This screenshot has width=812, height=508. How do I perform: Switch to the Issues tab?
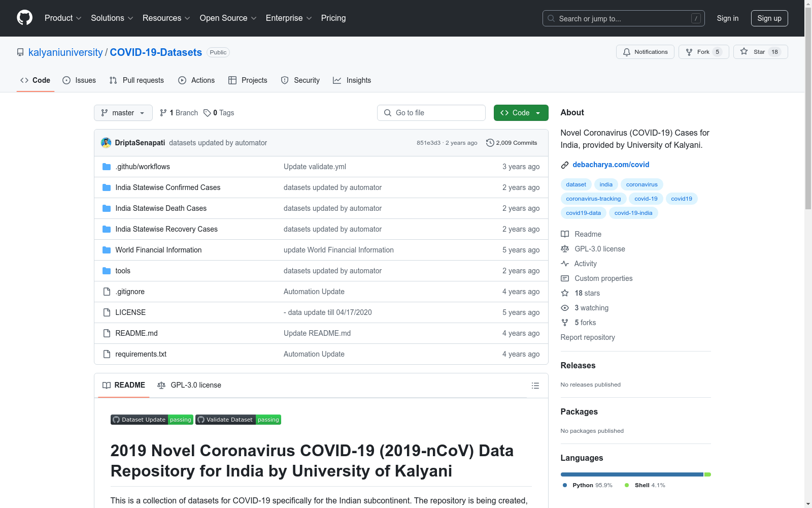click(79, 80)
